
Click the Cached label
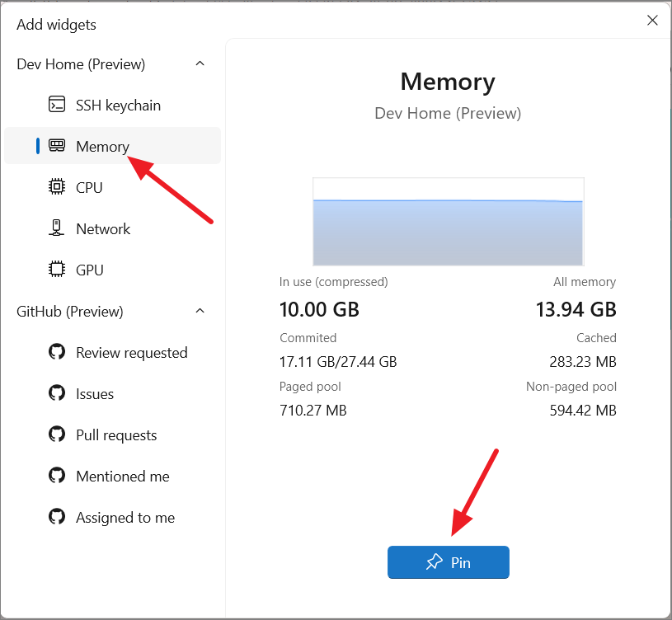(597, 338)
